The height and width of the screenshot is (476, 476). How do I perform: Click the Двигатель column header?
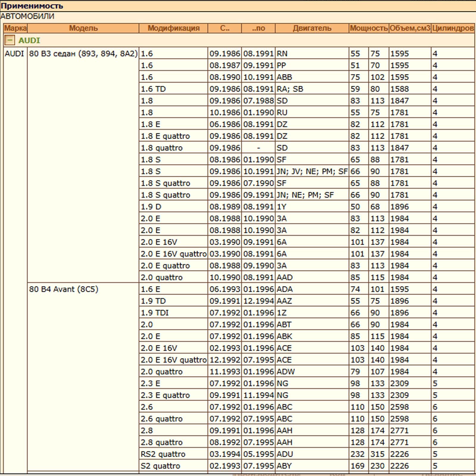(x=312, y=28)
